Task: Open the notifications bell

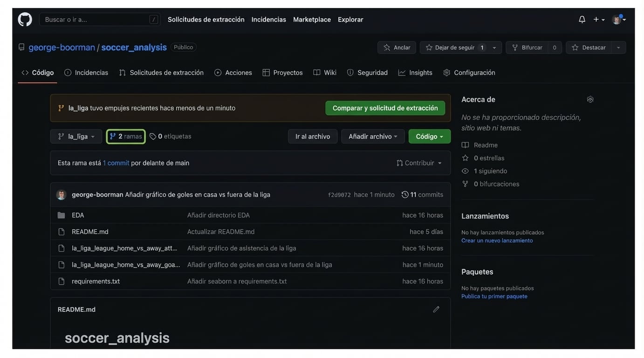Action: point(582,20)
